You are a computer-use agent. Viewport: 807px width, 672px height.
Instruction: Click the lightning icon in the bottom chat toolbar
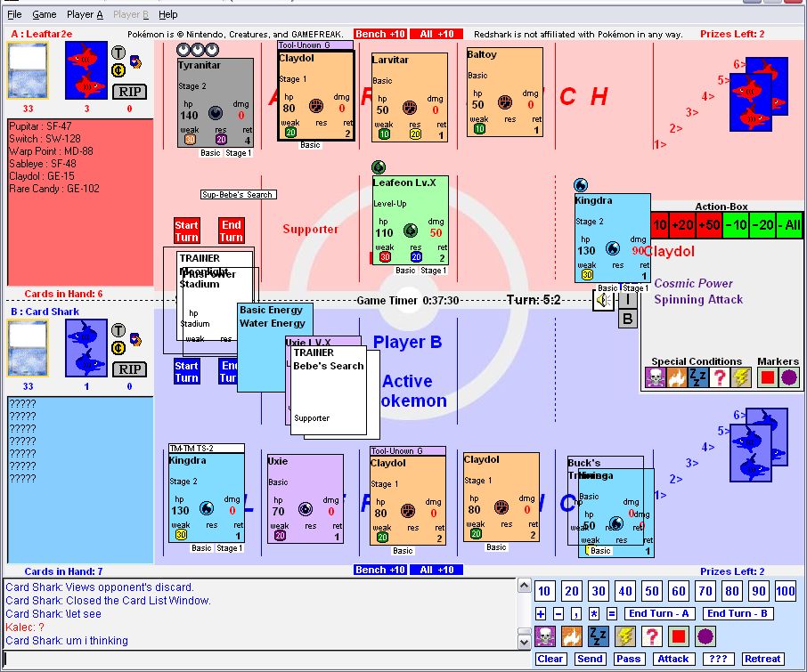point(624,636)
